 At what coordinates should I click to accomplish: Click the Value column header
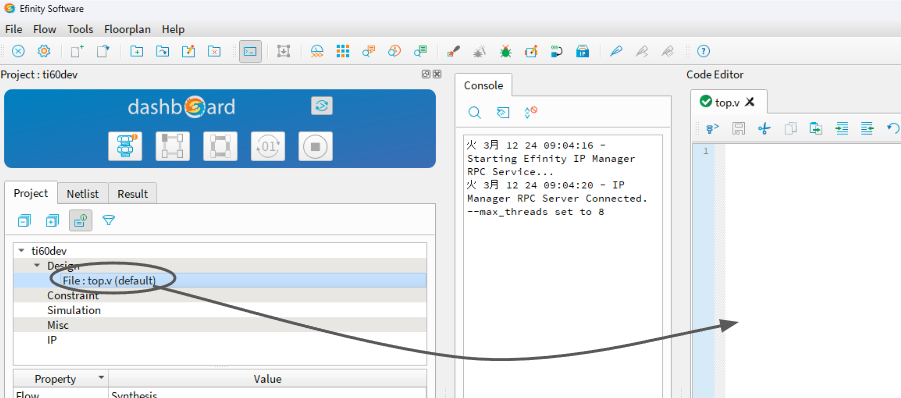pyautogui.click(x=268, y=379)
